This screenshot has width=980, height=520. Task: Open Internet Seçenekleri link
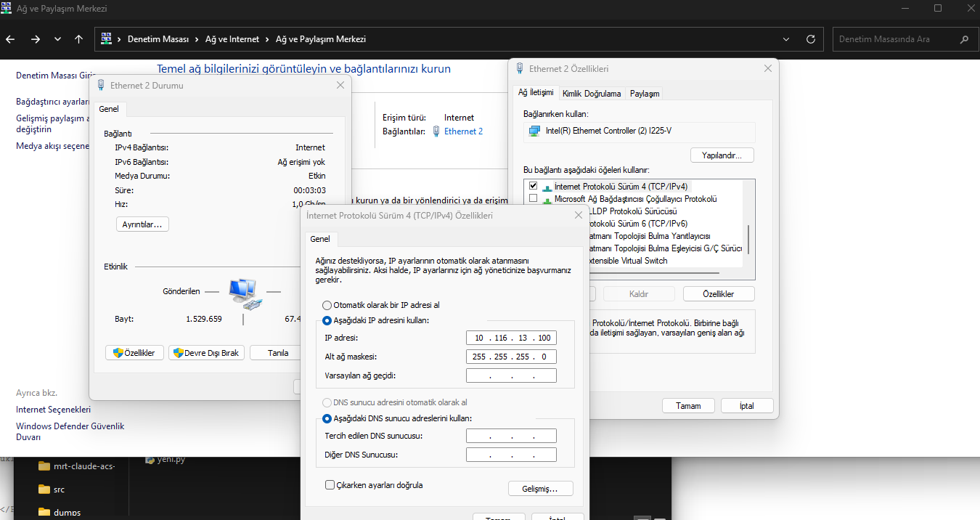[54, 410]
